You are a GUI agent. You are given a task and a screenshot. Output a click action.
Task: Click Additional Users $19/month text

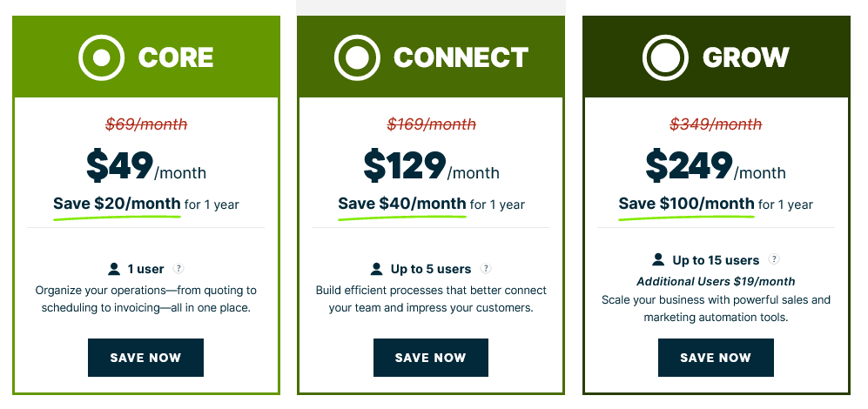point(716,281)
